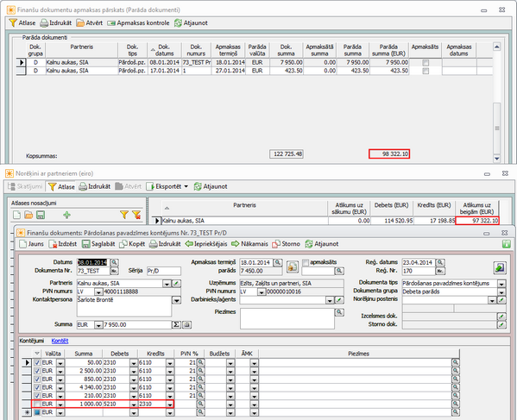This screenshot has width=517, height=420.
Task: Toggle checkbox in the 2 500.00 posting row
Action: pyautogui.click(x=37, y=371)
